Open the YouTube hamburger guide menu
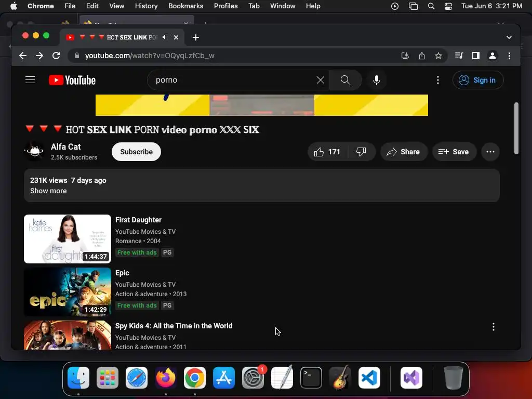 tap(30, 80)
